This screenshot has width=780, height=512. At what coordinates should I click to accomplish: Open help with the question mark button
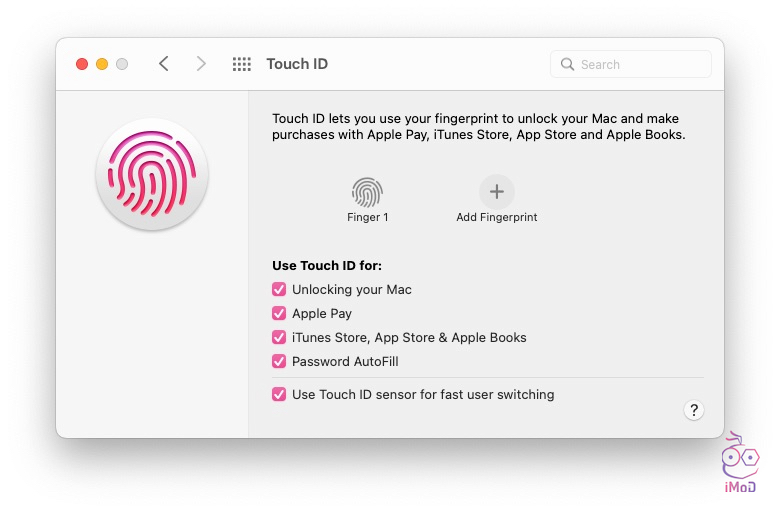pos(694,410)
